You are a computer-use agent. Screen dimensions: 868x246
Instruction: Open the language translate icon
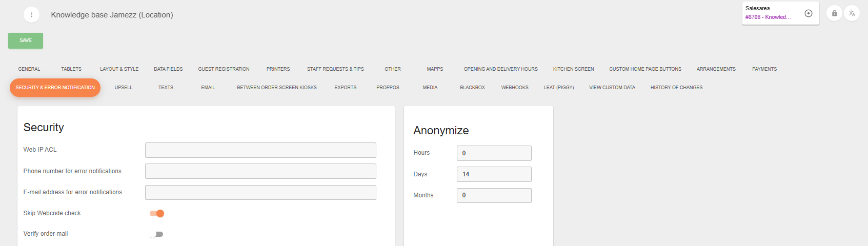852,13
